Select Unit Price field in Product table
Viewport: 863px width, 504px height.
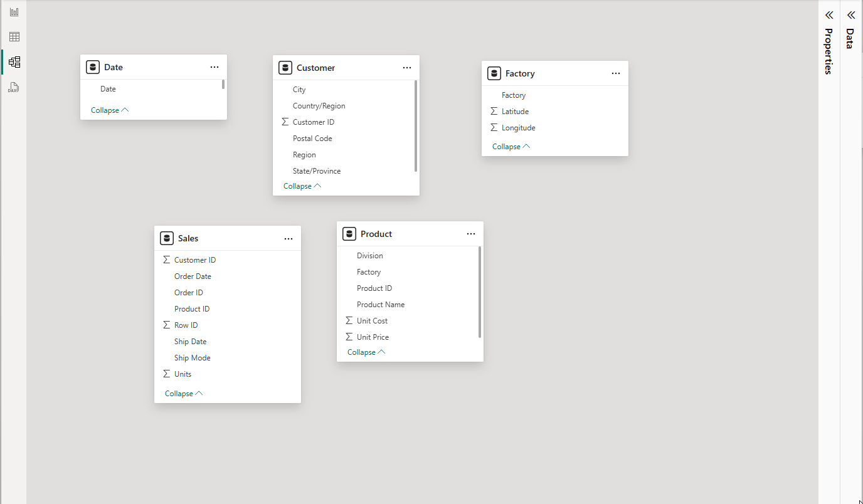point(408,337)
